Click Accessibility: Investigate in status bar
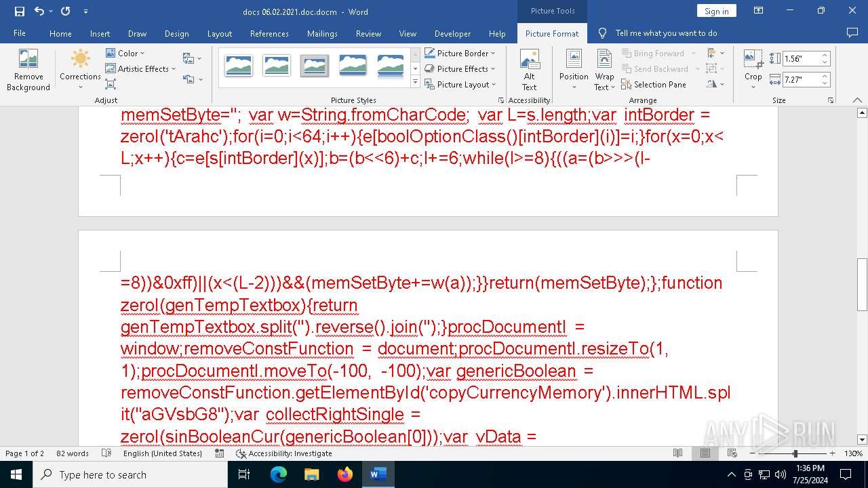The width and height of the screenshot is (868, 488). coord(284,453)
